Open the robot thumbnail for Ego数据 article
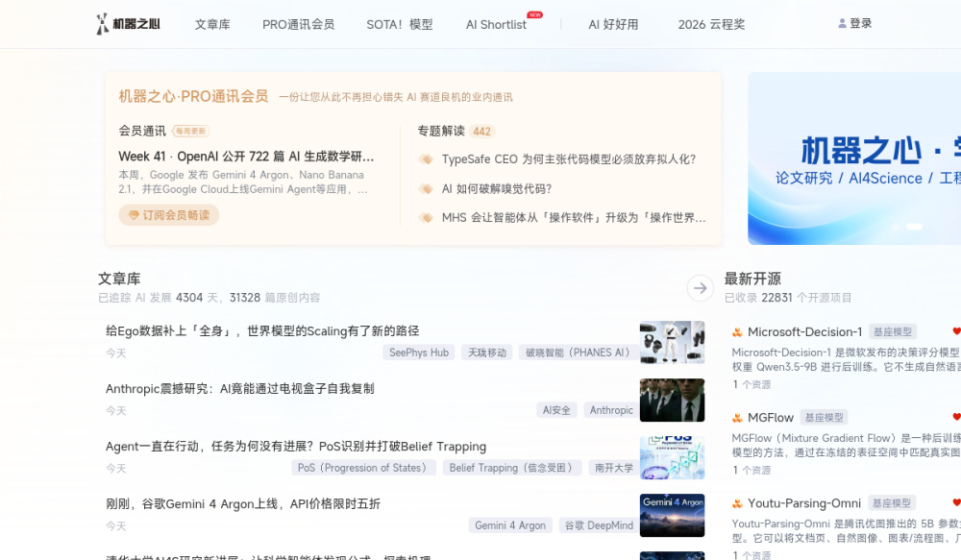This screenshot has height=560, width=961. 673,343
